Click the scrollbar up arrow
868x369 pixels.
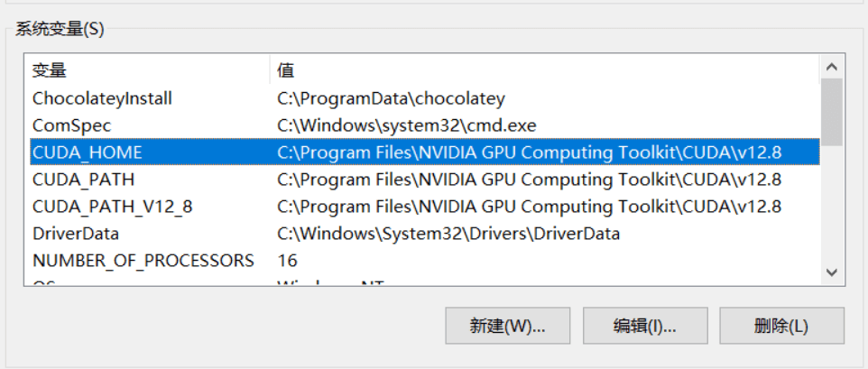pyautogui.click(x=832, y=67)
